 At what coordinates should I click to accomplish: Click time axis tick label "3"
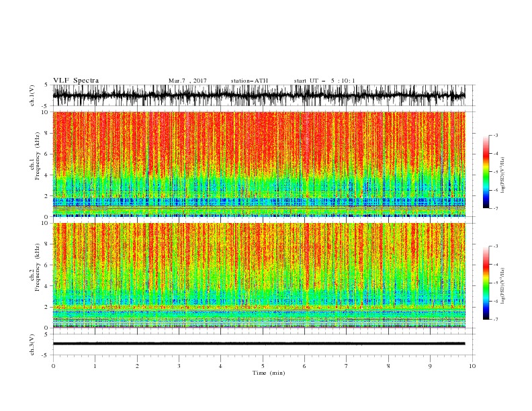[x=179, y=366]
